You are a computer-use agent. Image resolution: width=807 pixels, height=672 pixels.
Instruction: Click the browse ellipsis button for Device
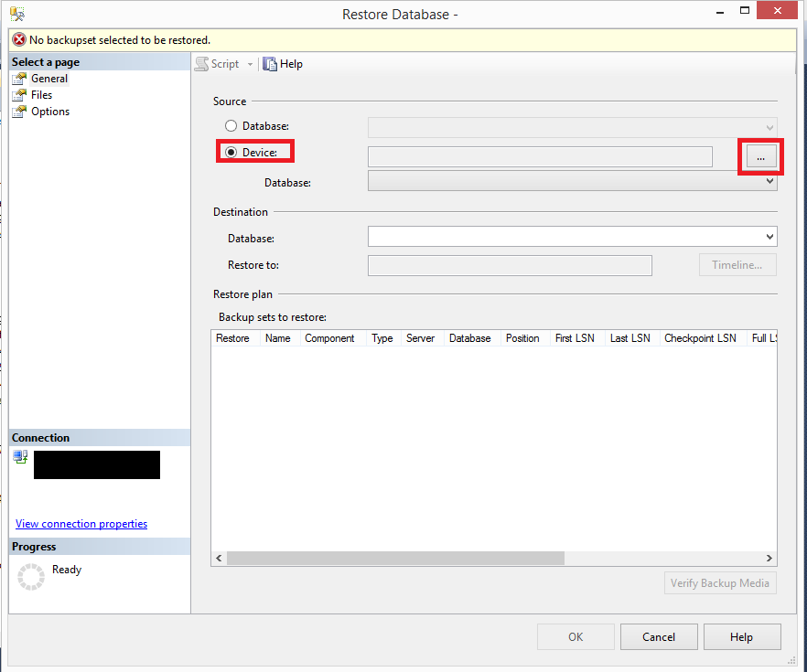760,157
